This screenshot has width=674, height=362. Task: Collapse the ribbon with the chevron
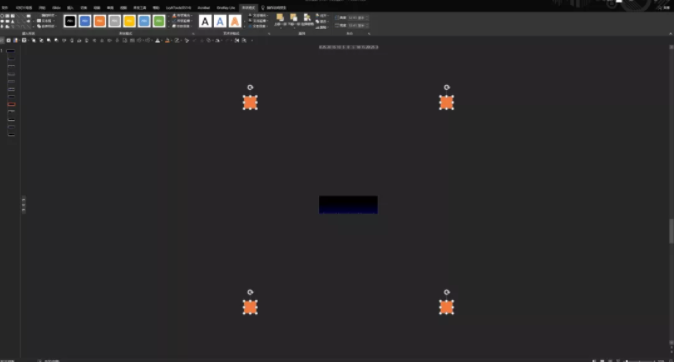(670, 33)
